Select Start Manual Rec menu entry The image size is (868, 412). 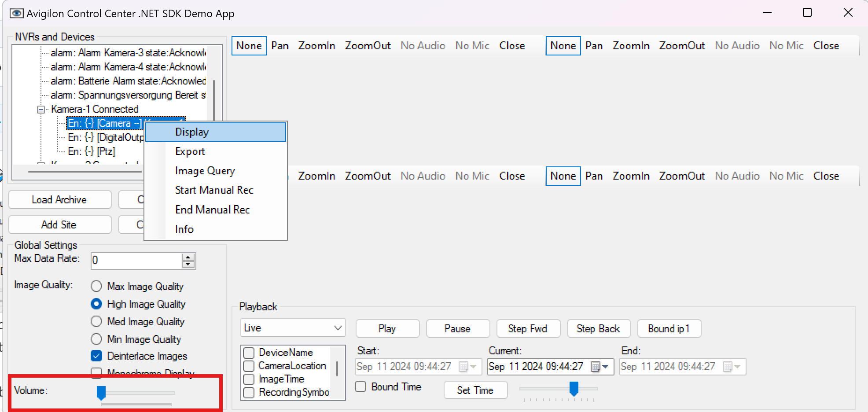(x=216, y=190)
